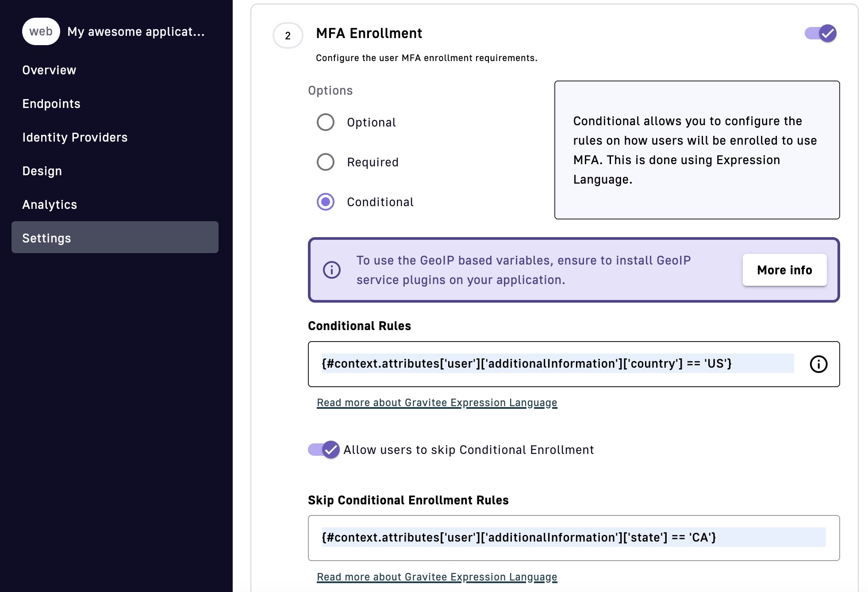Click the Conditional Rules expression input
The width and height of the screenshot is (868, 592).
pos(557,364)
